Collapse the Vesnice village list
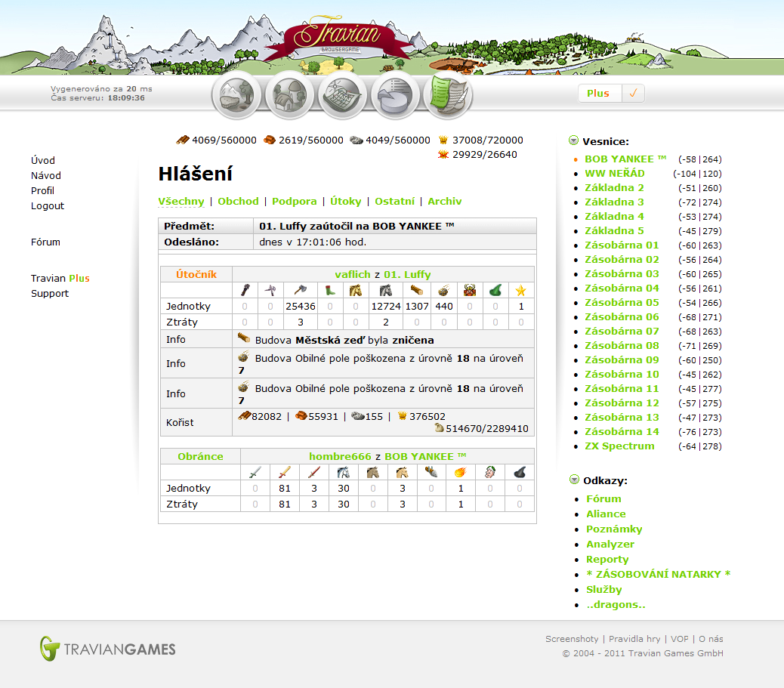Viewport: 784px width, 688px height. [573, 140]
